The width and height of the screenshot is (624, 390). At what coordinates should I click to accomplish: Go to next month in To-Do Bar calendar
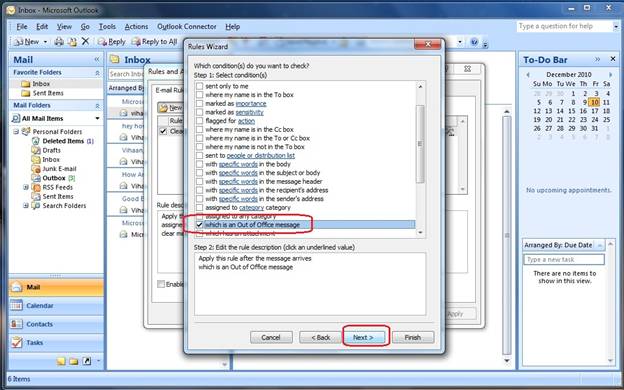[x=610, y=75]
